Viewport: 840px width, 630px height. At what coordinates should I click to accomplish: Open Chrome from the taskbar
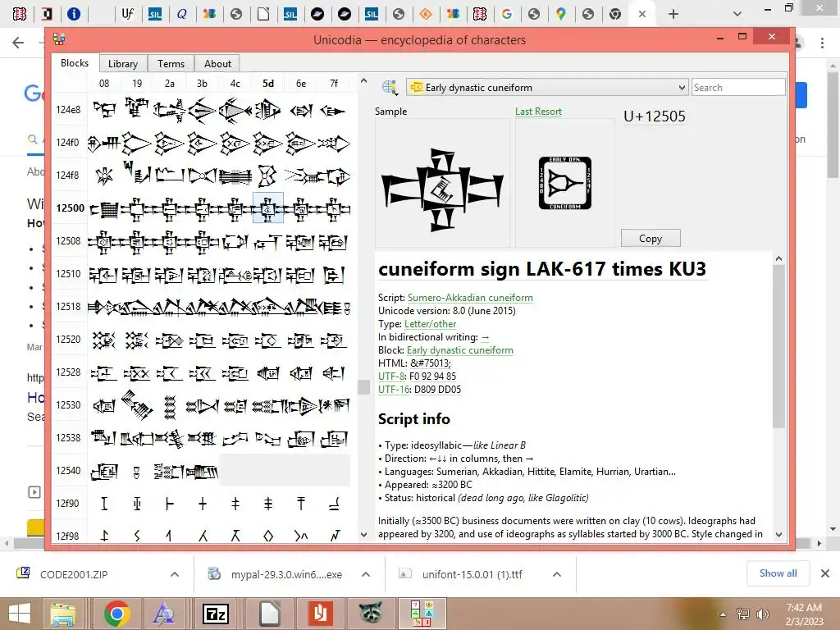pyautogui.click(x=117, y=614)
